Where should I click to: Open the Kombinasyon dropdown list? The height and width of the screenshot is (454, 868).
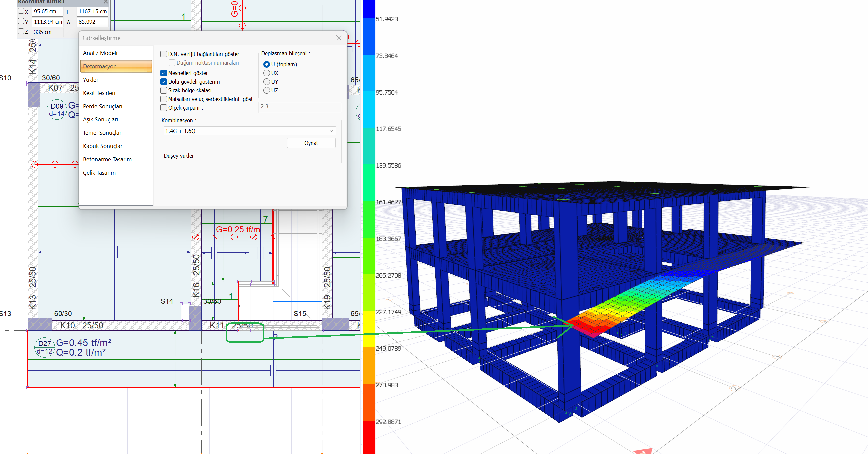tap(331, 131)
